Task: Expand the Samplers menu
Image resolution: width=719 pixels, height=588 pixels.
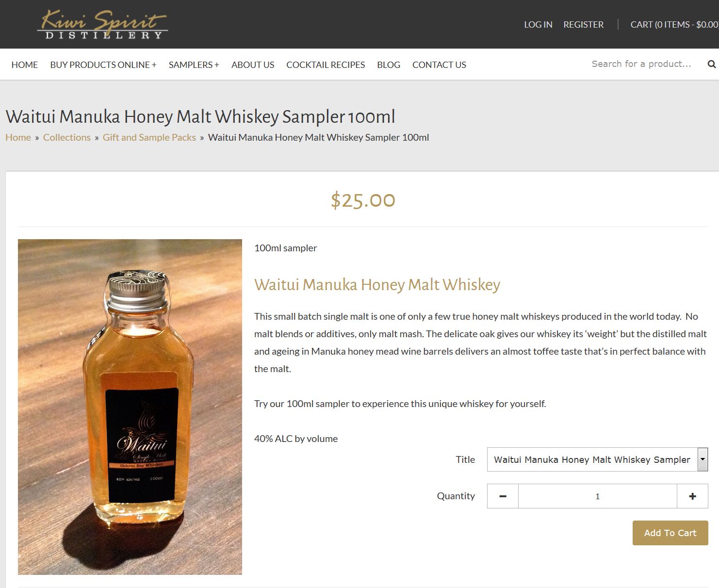Action: 194,65
